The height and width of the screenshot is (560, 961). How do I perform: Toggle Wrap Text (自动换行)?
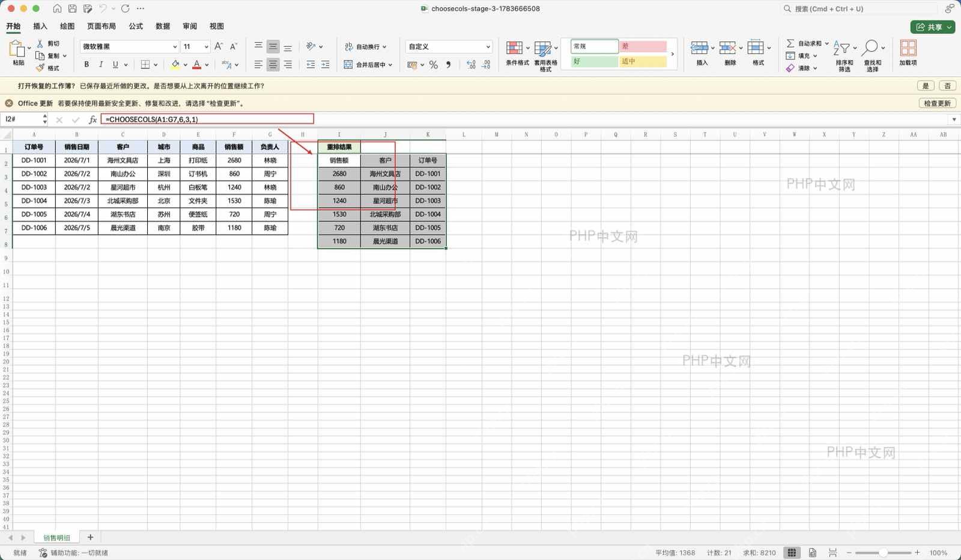[365, 46]
